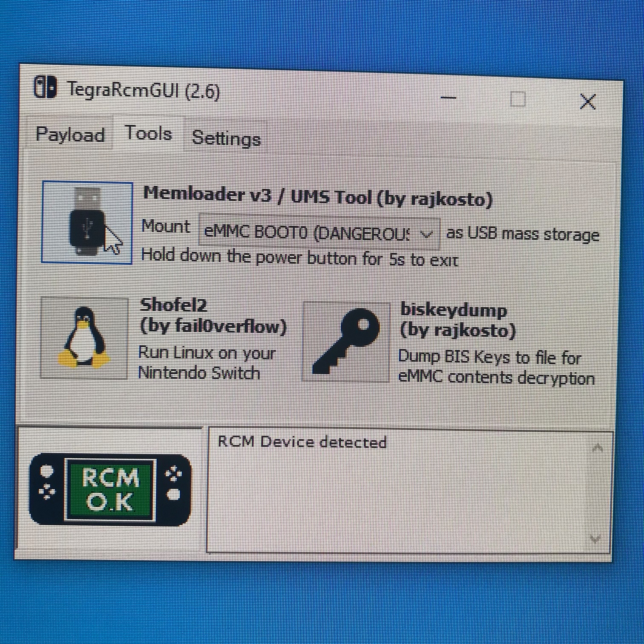Click the 'RCM Device detected' log line
This screenshot has width=644, height=644.
302,442
